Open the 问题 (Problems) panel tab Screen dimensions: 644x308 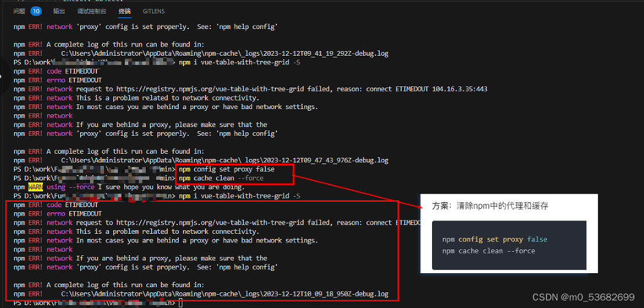[19, 11]
